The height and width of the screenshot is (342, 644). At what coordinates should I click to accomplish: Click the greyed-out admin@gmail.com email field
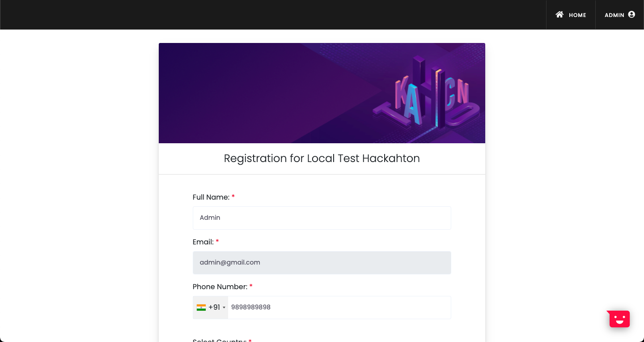point(322,263)
